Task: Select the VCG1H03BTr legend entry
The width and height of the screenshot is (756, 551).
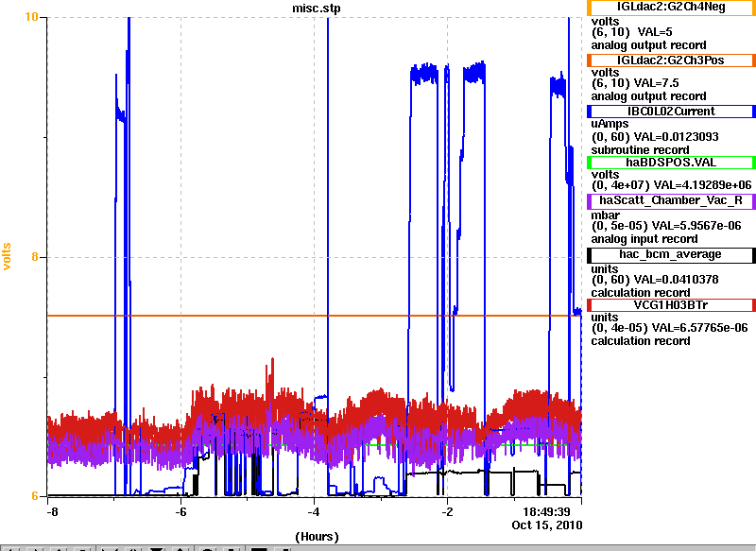Action: [671, 305]
